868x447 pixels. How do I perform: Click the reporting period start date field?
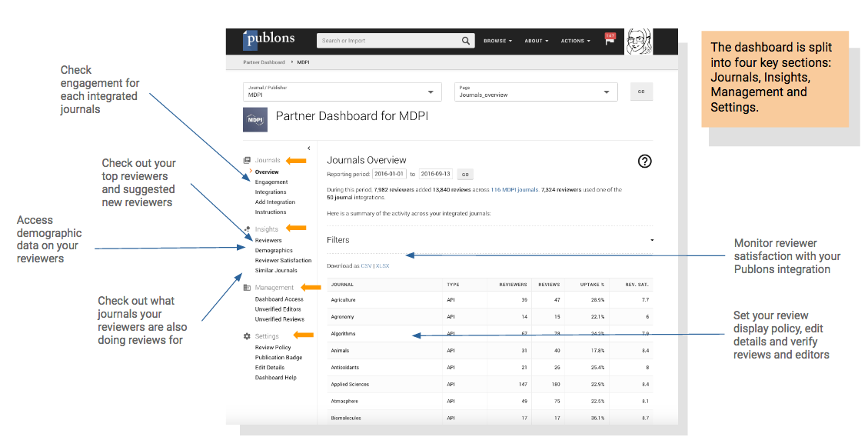click(x=389, y=174)
